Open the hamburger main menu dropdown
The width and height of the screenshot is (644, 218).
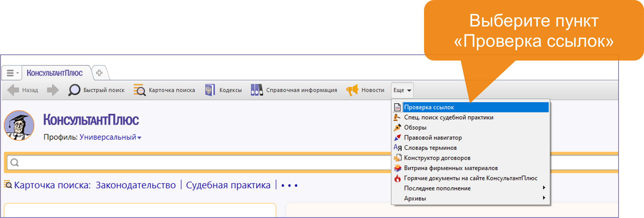12,73
